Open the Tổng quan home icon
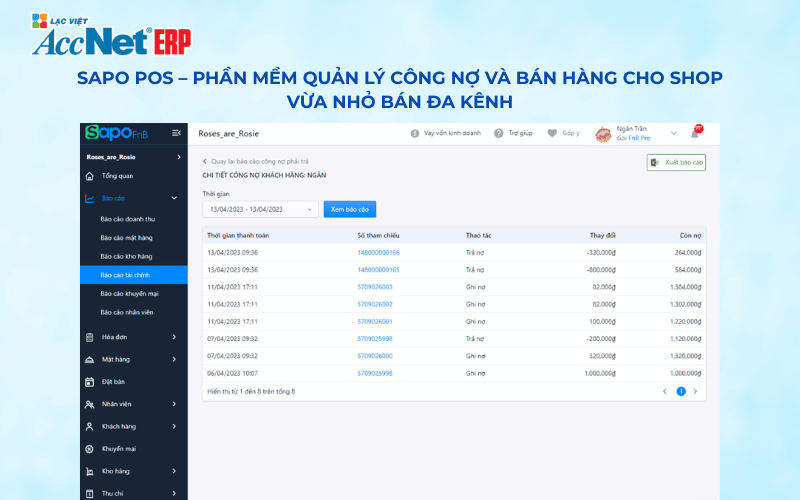The width and height of the screenshot is (800, 500). pos(89,176)
